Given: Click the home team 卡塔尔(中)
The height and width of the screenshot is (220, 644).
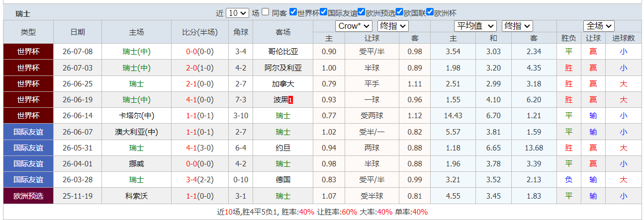Looking at the screenshot, I should [x=137, y=116].
